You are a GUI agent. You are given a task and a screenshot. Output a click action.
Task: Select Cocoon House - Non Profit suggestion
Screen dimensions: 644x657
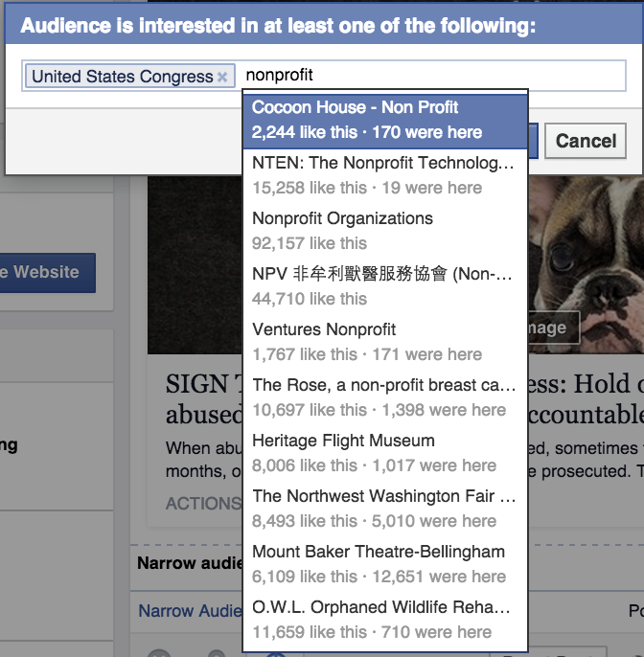coord(385,121)
